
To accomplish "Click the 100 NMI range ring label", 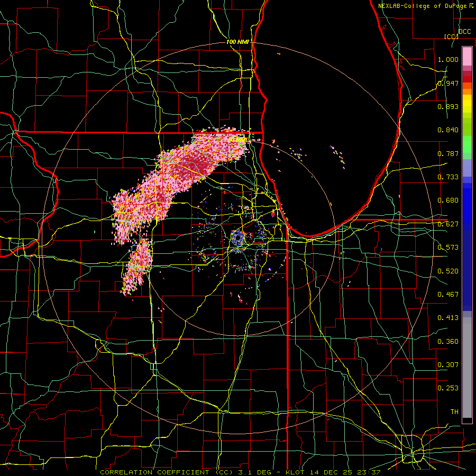I will point(237,42).
